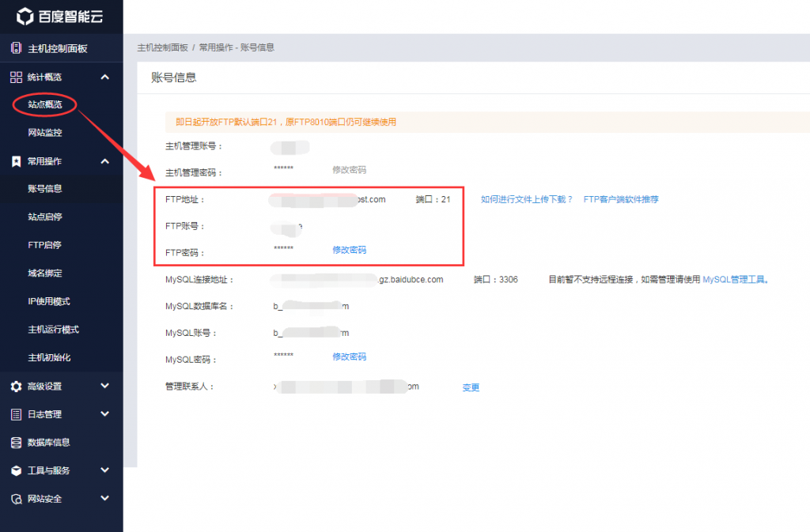Expand the 高级设置 section chevron
Viewport: 810px width, 532px height.
[105, 387]
